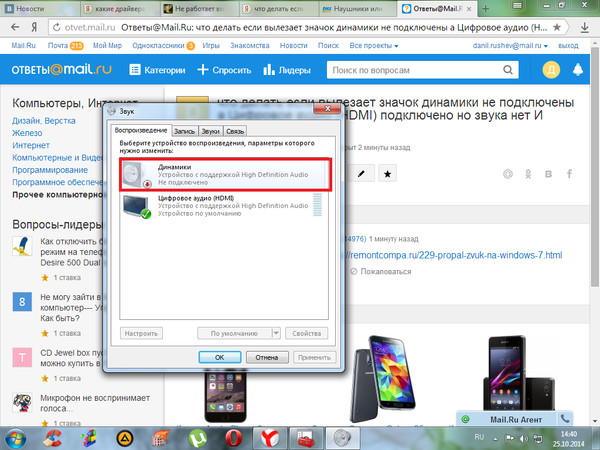The height and width of the screenshot is (450, 600).
Task: Switch to "Звуки" tab in Sound dialog
Action: click(210, 131)
